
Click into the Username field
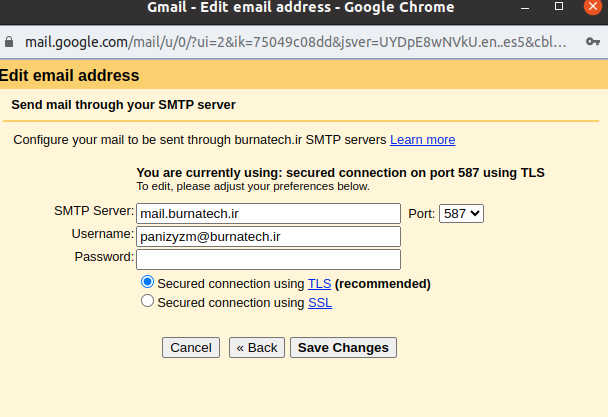tap(268, 236)
